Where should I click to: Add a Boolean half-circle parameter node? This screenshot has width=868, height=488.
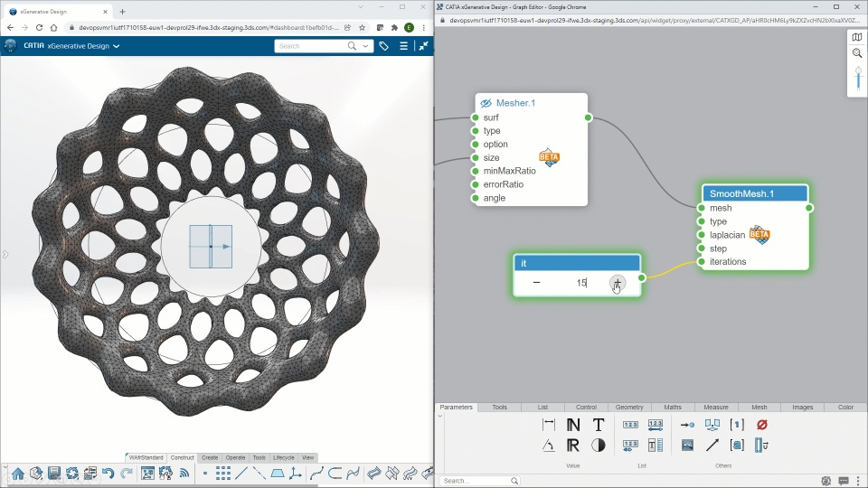click(x=599, y=446)
